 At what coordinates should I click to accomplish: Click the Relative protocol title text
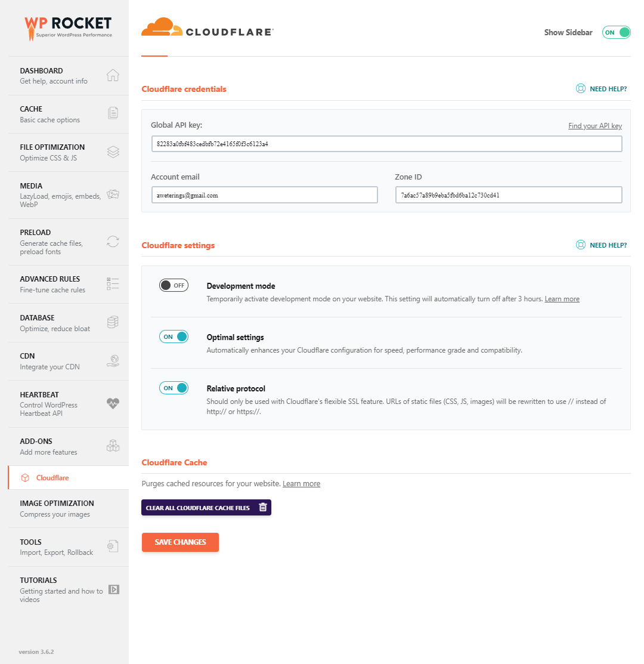[x=236, y=388]
